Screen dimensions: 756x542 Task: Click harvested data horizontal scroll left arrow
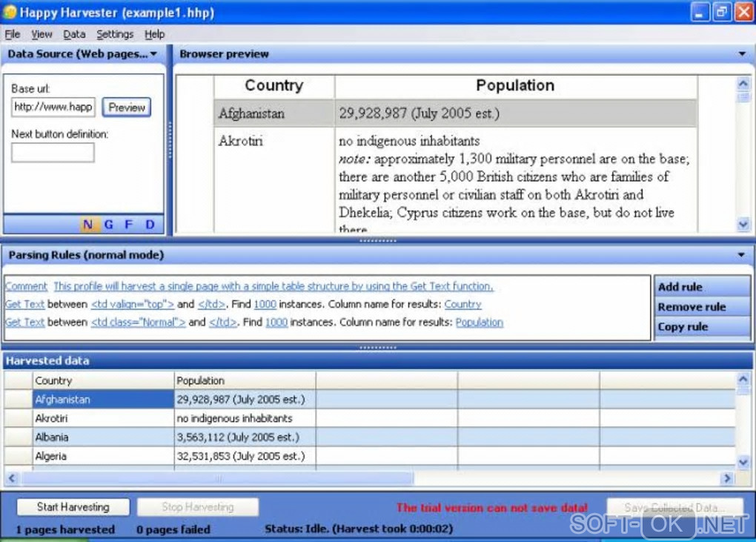click(12, 478)
